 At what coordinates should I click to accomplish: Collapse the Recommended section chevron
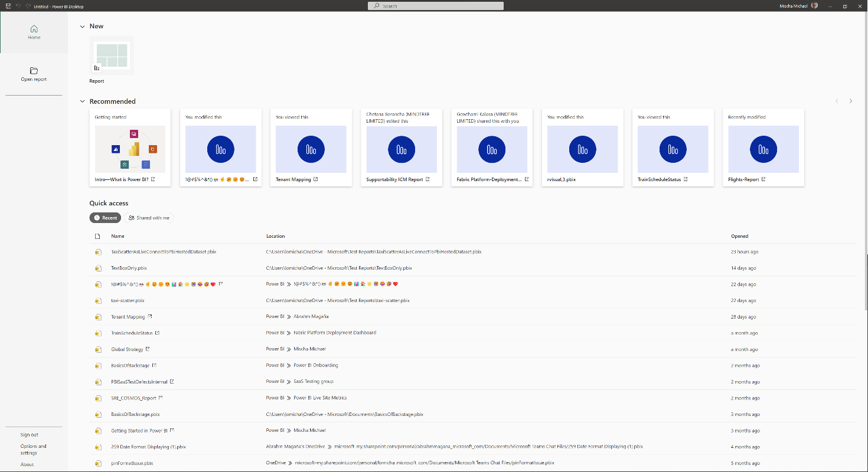pyautogui.click(x=83, y=101)
